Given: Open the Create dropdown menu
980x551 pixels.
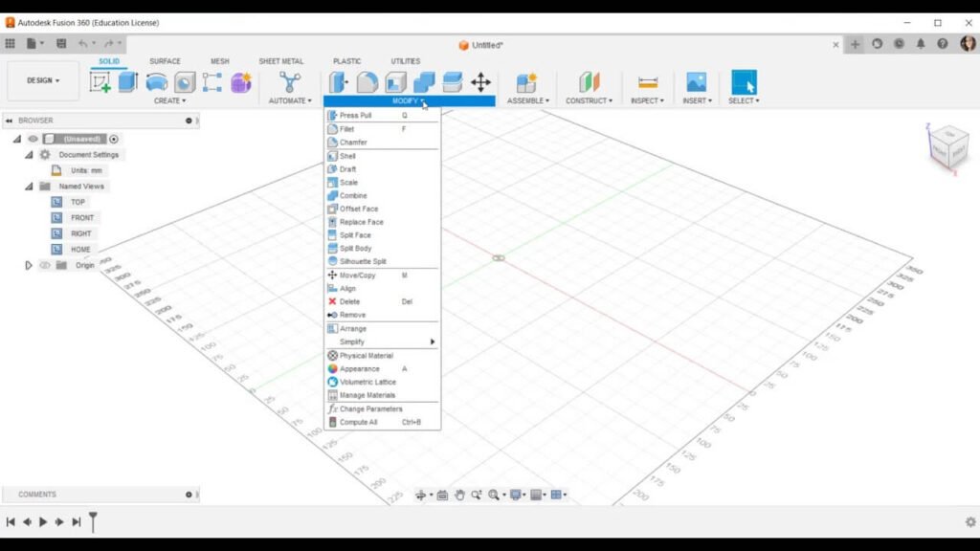Looking at the screenshot, I should (x=169, y=100).
